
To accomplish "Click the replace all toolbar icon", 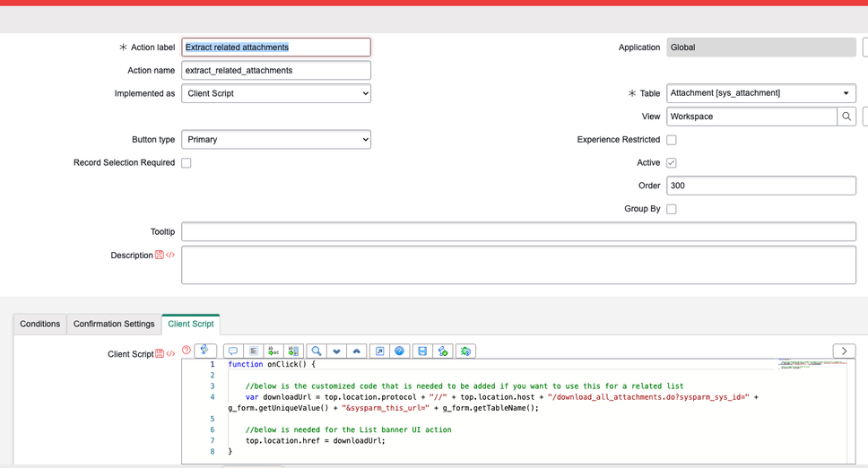I will [293, 351].
